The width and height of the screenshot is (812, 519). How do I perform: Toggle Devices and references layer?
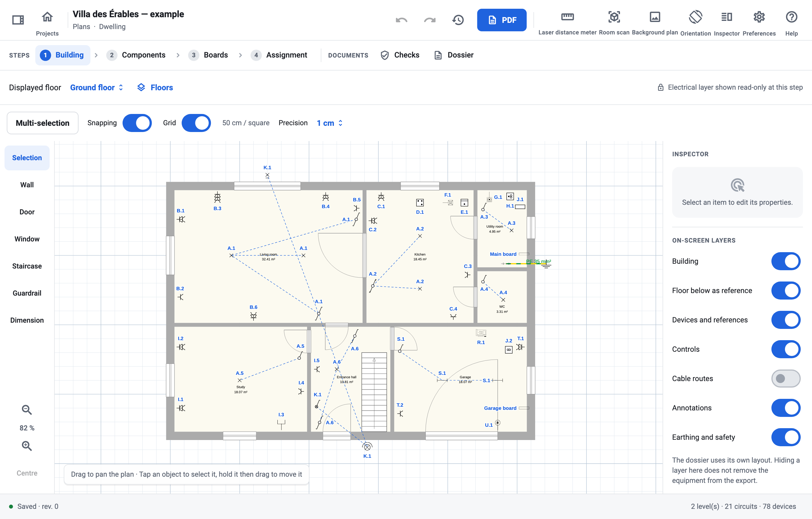(x=786, y=320)
